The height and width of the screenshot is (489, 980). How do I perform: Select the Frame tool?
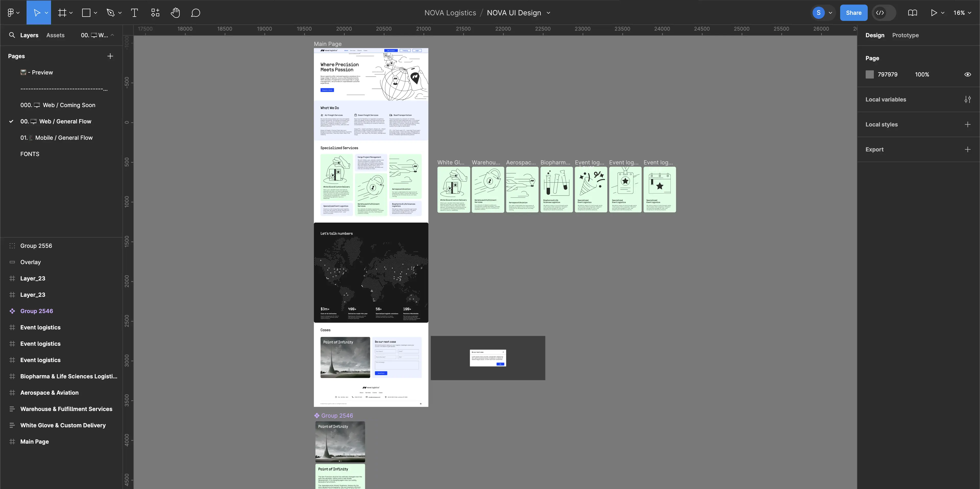[x=62, y=12]
